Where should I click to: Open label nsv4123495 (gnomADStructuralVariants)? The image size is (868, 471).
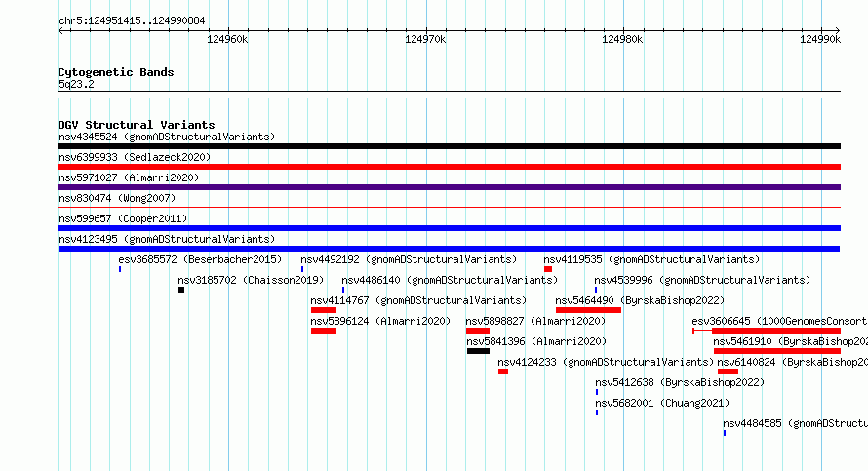click(167, 239)
